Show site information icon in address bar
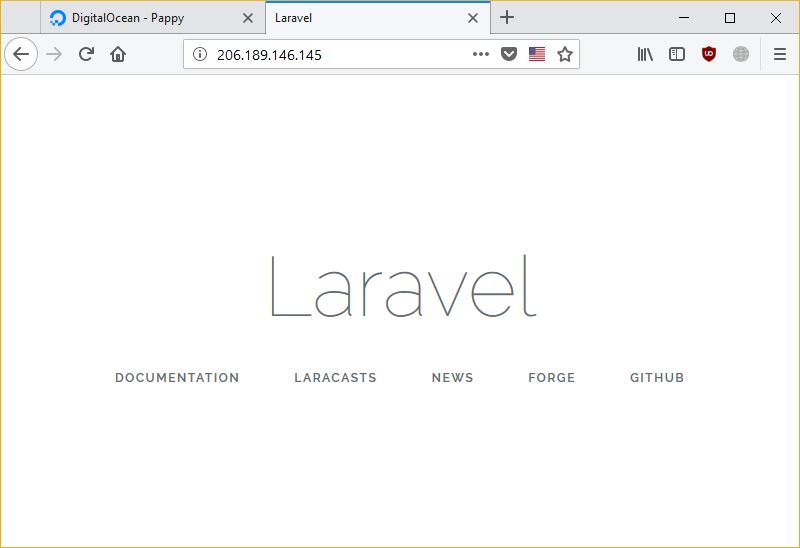800x548 pixels. pos(200,54)
